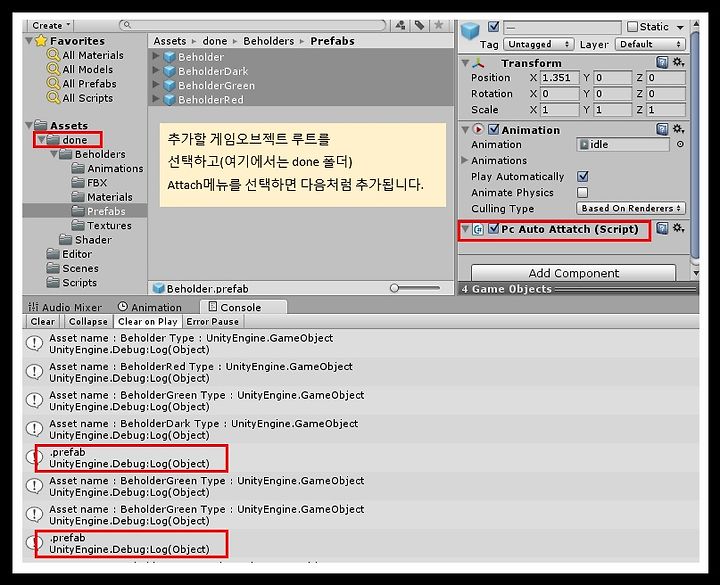Click the GameObject name input field

click(562, 27)
